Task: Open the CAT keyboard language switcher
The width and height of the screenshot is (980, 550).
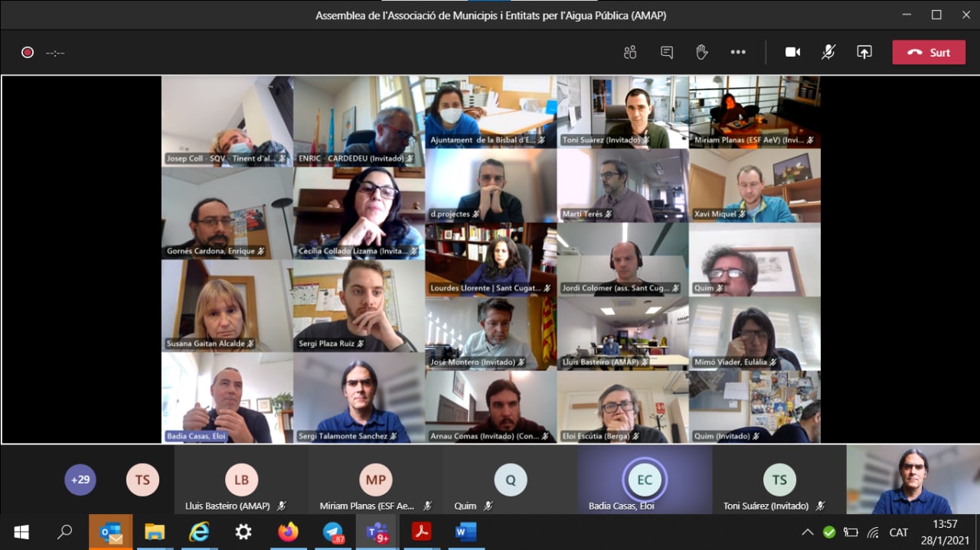Action: click(x=899, y=532)
